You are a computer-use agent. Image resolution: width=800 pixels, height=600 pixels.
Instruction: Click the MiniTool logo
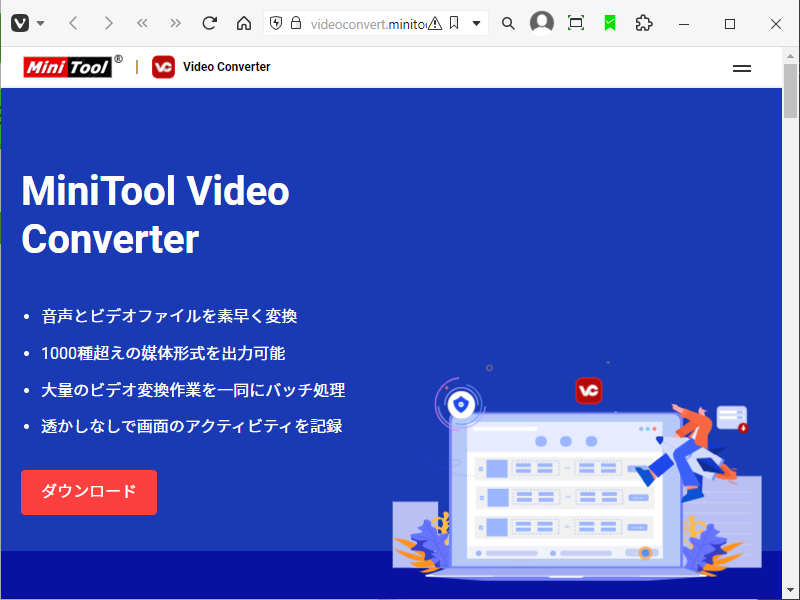click(73, 67)
